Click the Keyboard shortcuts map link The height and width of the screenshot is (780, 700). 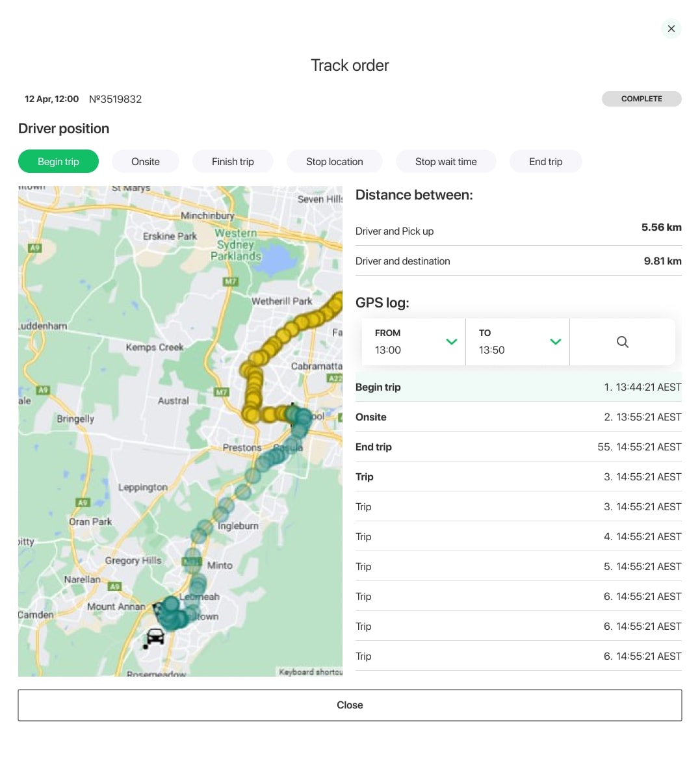point(310,671)
